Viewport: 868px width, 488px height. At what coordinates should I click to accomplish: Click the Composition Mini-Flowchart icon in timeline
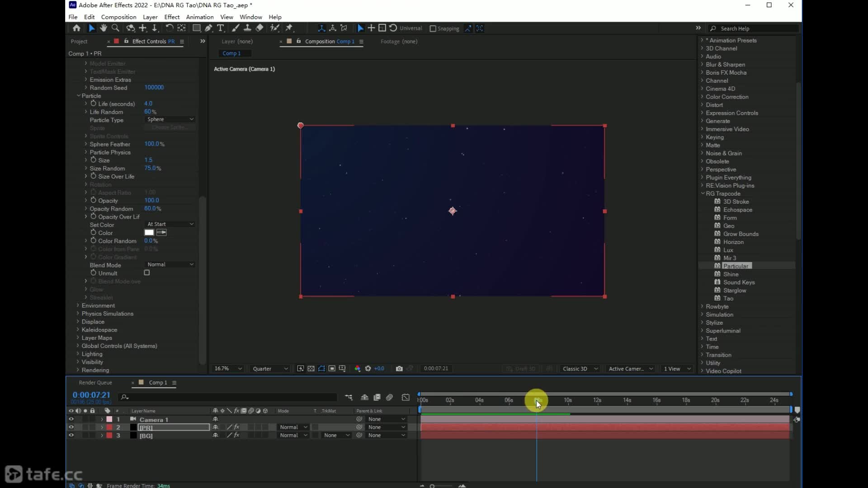pyautogui.click(x=349, y=397)
